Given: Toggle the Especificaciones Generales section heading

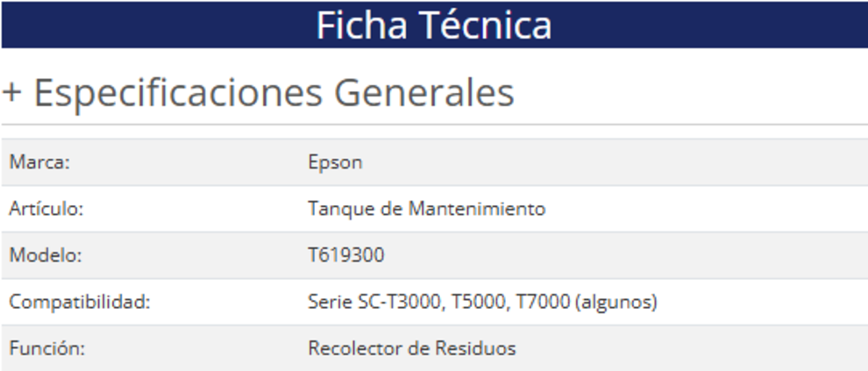Looking at the screenshot, I should coord(273,93).
